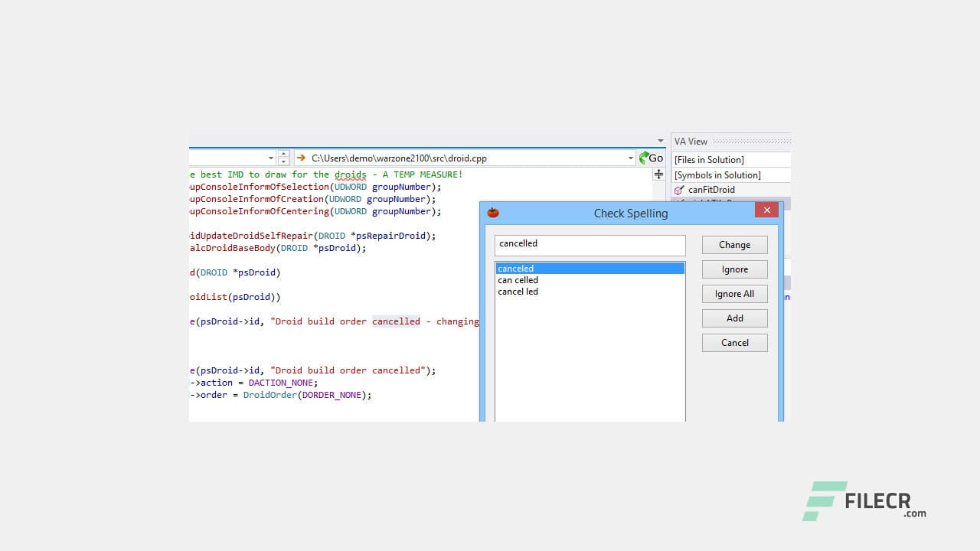Dismiss spell check with the Cancel button
This screenshot has height=551, width=980.
pyautogui.click(x=733, y=342)
